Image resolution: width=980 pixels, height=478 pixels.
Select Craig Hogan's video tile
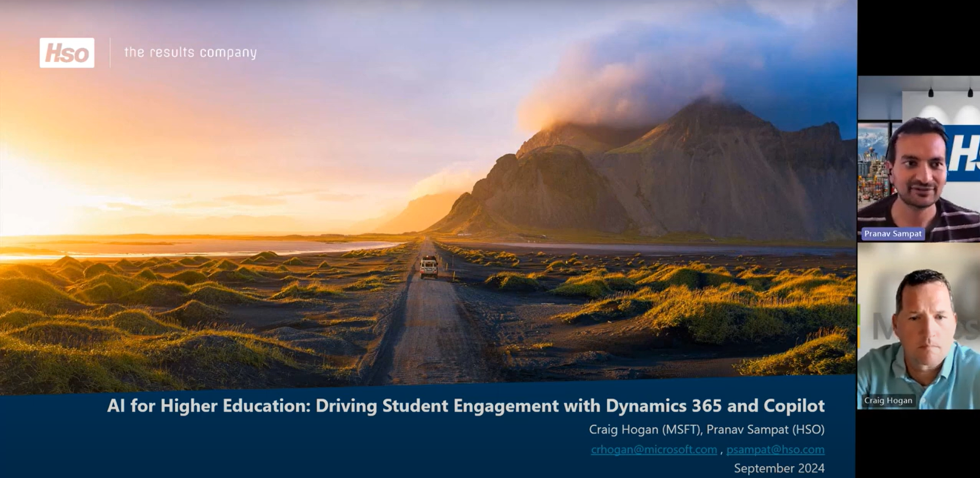point(919,328)
